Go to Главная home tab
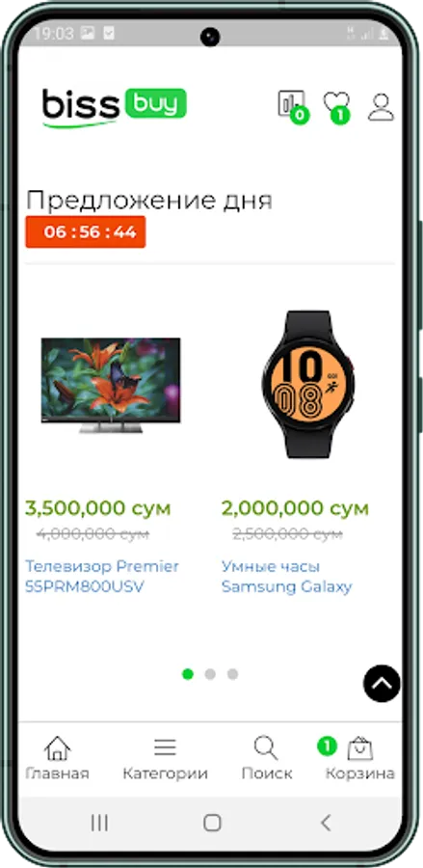Screen dimensions: 423x868 coord(58,758)
